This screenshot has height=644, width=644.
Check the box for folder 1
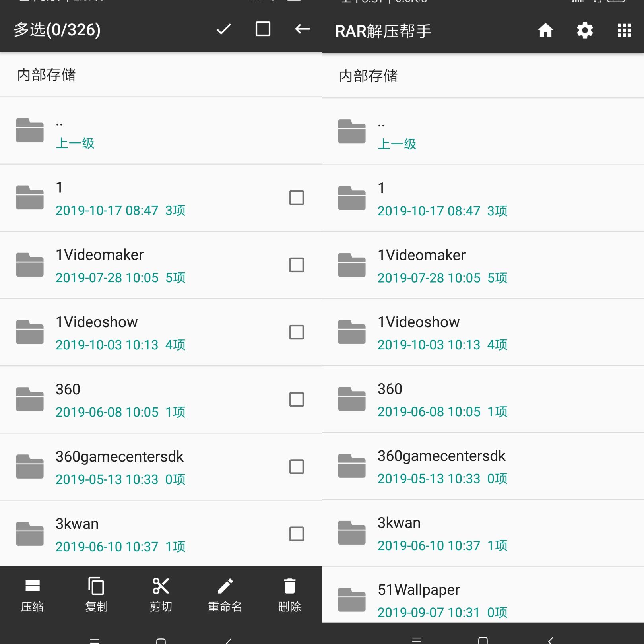tap(297, 198)
